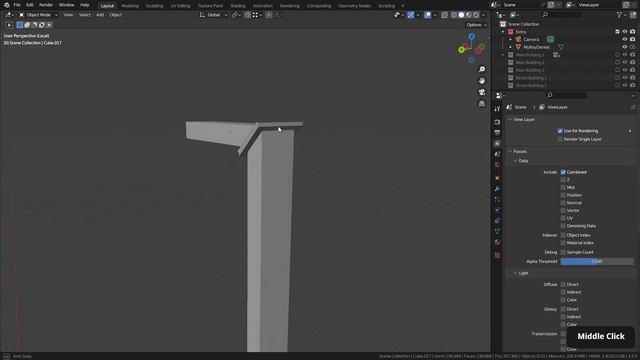Click the Blender logo icon
640x360 pixels.
tap(6, 5)
